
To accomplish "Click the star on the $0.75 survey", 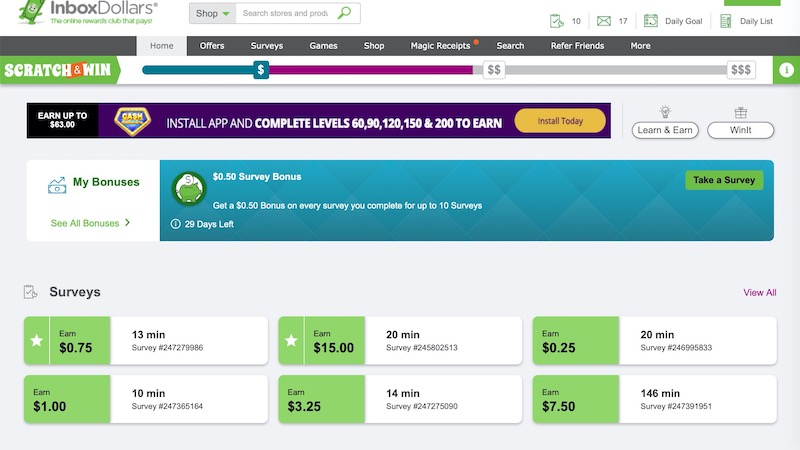I will 36,340.
